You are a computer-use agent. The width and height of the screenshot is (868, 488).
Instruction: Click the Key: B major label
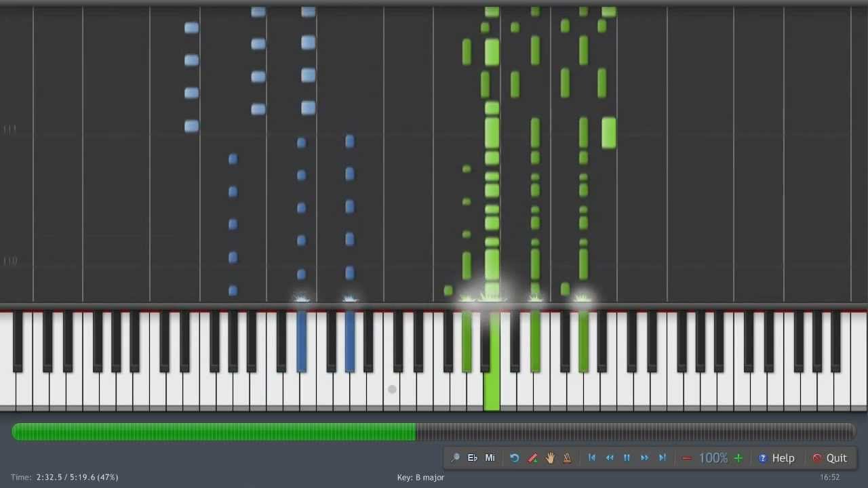point(420,477)
